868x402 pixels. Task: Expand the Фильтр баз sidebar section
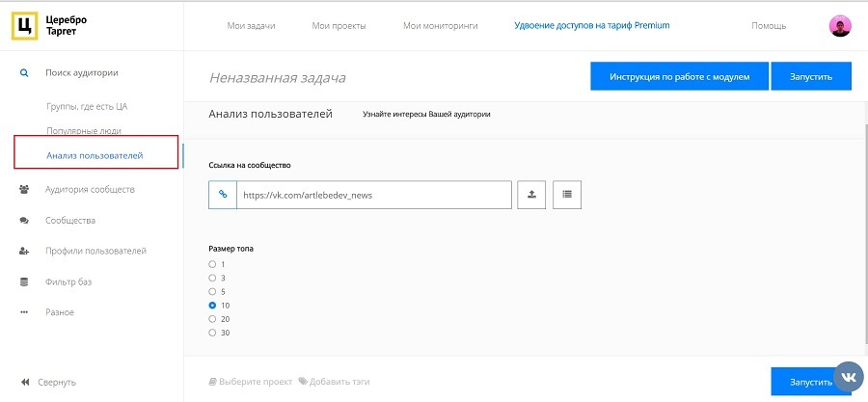tap(68, 281)
